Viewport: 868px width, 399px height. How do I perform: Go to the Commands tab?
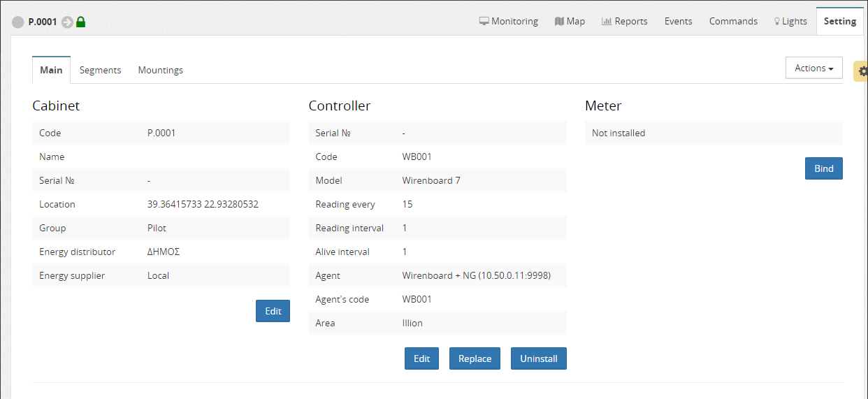point(733,21)
